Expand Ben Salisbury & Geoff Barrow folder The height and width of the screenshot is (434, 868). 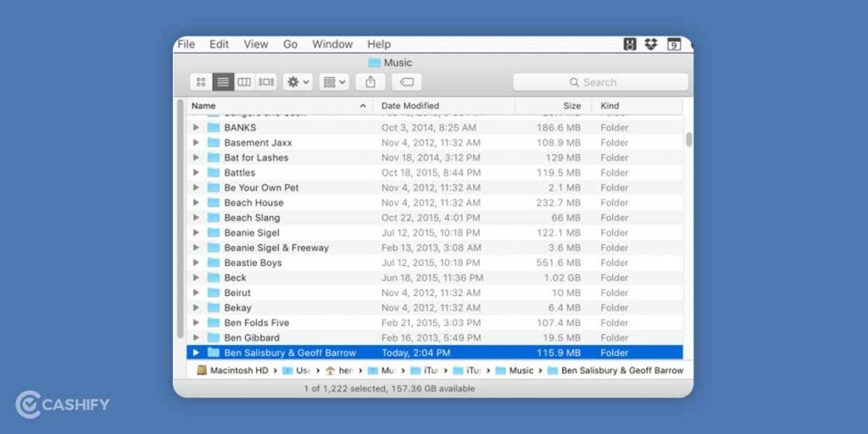(x=196, y=353)
